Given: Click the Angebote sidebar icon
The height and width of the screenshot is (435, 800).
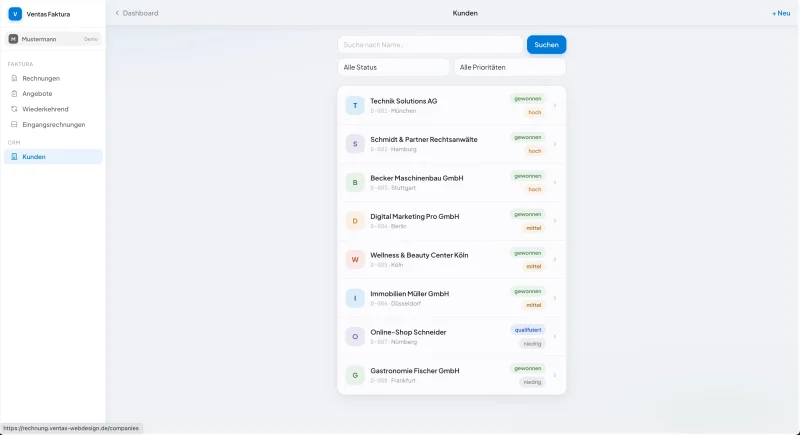Looking at the screenshot, I should point(14,94).
